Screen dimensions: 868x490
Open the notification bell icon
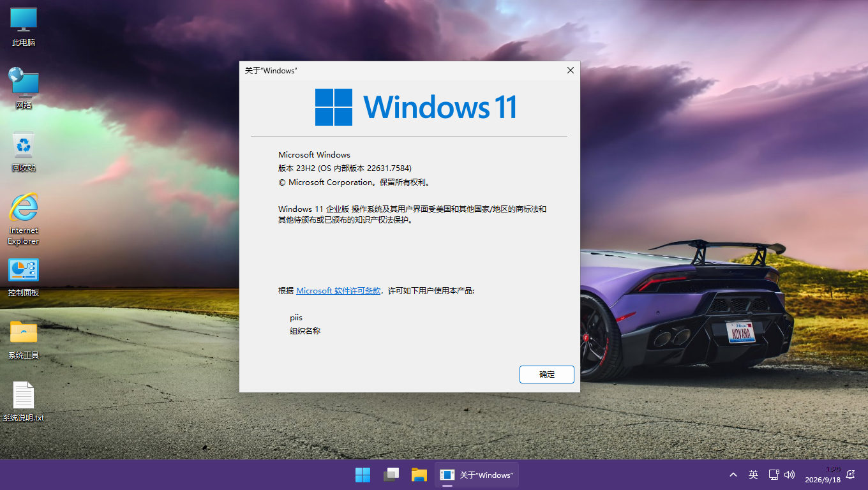pyautogui.click(x=850, y=475)
